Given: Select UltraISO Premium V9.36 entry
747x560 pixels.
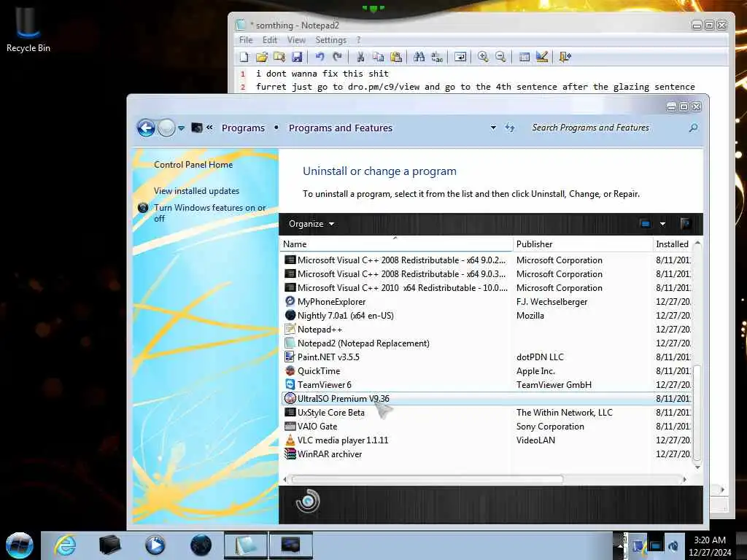Looking at the screenshot, I should click(x=487, y=399).
